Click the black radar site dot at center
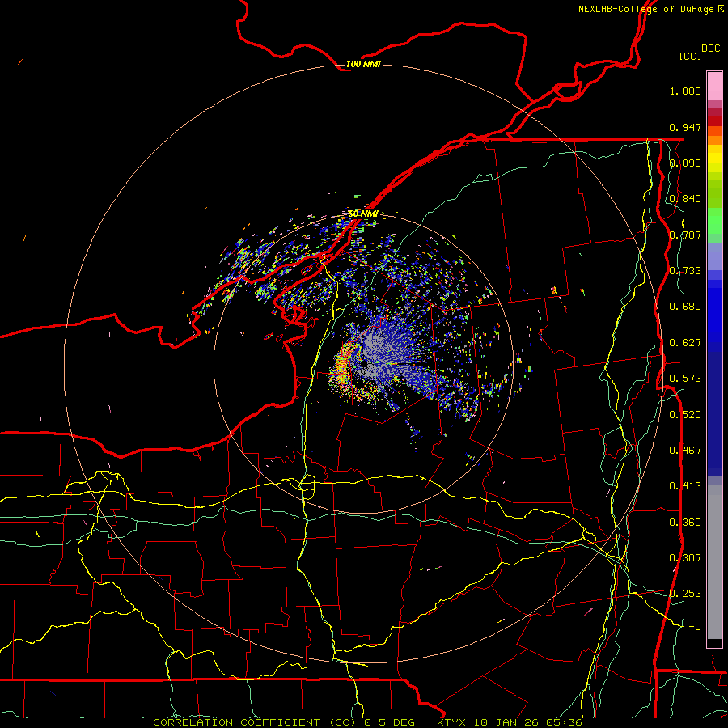This screenshot has width=728, height=728. click(362, 363)
